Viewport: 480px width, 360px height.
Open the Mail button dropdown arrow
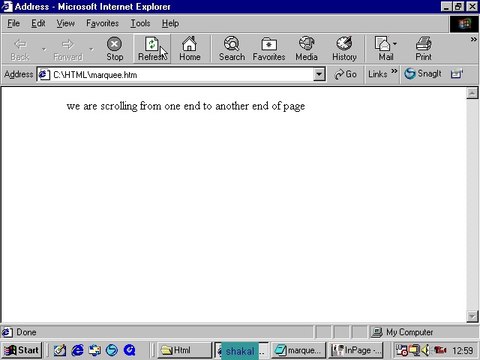(x=395, y=44)
